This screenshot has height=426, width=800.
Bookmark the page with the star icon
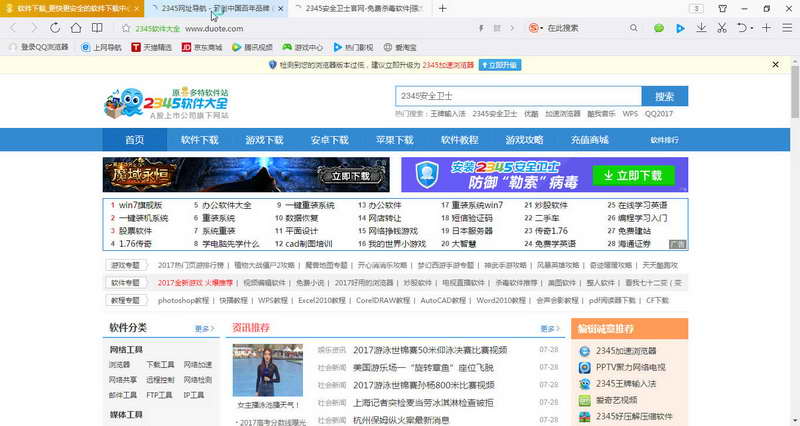126,29
